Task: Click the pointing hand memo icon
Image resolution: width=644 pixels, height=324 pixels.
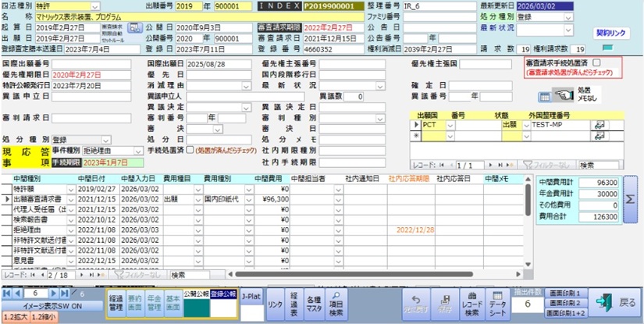Action: pyautogui.click(x=564, y=95)
